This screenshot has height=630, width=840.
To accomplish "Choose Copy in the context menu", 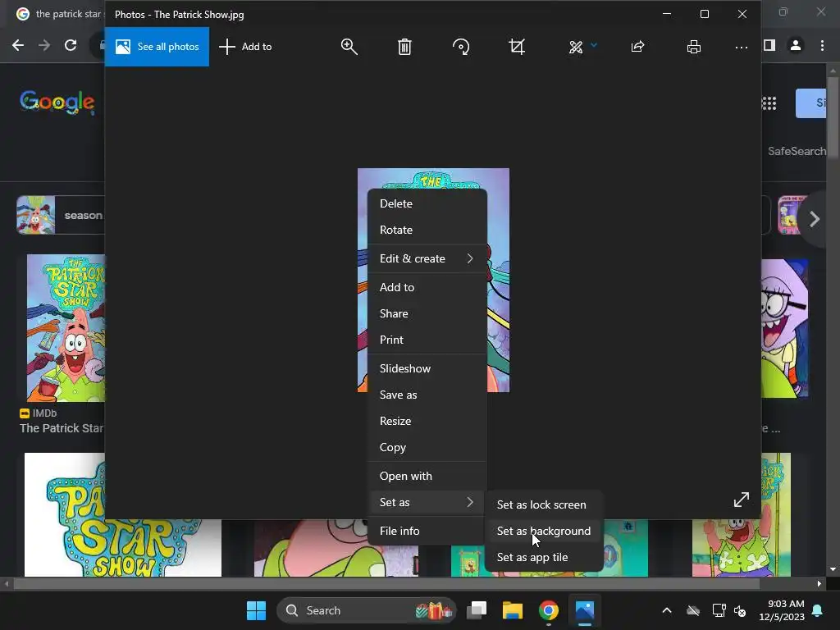I will click(x=427, y=447).
